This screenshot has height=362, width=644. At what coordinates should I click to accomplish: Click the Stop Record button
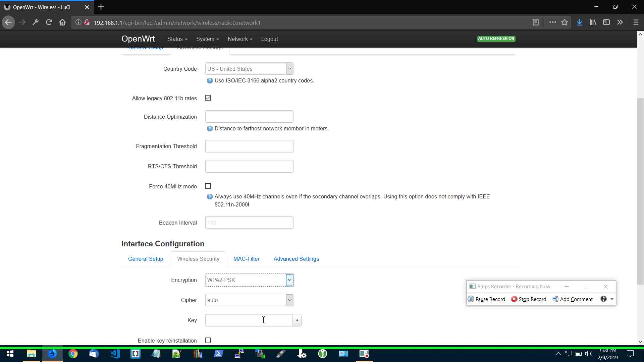529,299
